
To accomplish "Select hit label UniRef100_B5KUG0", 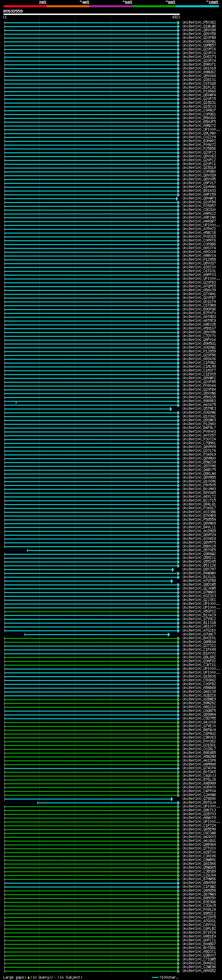I will click(x=199, y=118).
